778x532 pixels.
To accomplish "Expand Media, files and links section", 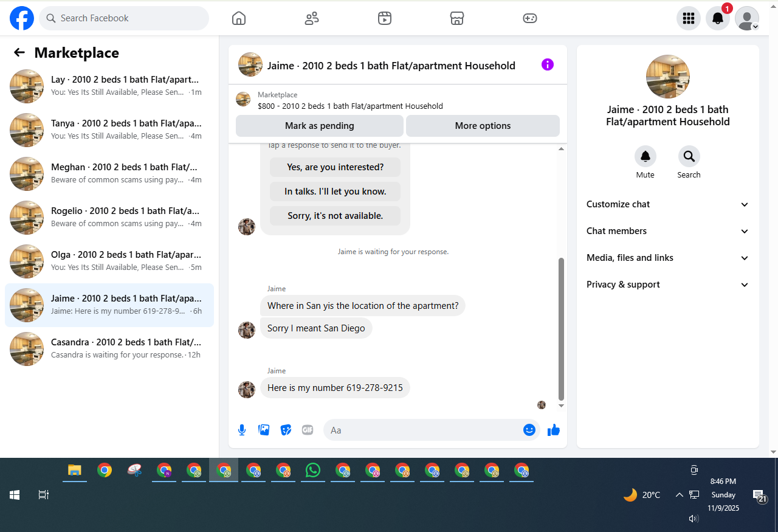I will pyautogui.click(x=668, y=258).
